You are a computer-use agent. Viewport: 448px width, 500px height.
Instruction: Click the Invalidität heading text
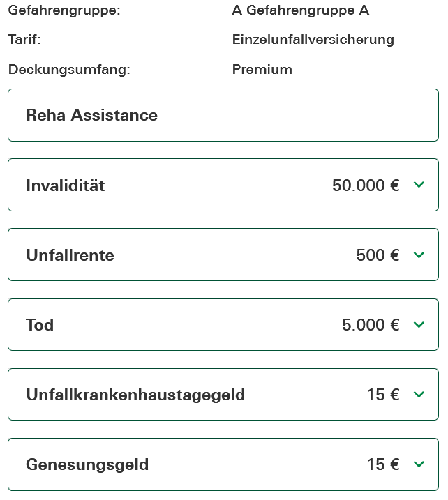point(66,185)
